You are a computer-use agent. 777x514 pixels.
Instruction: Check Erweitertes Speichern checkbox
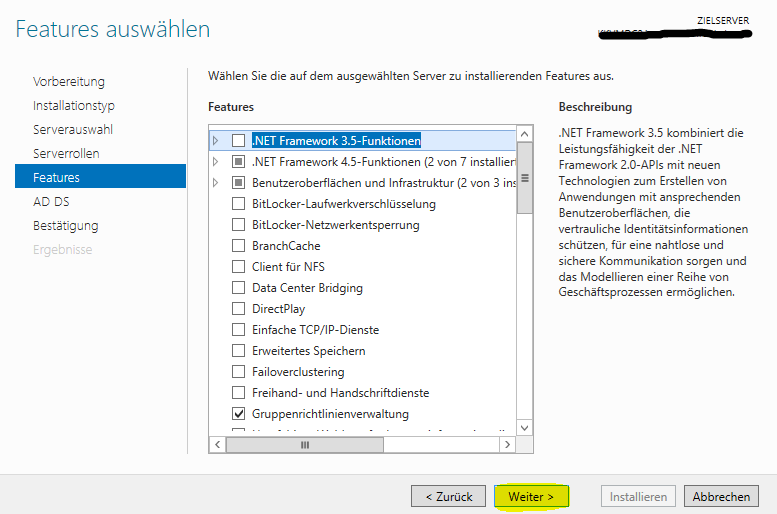tap(238, 350)
